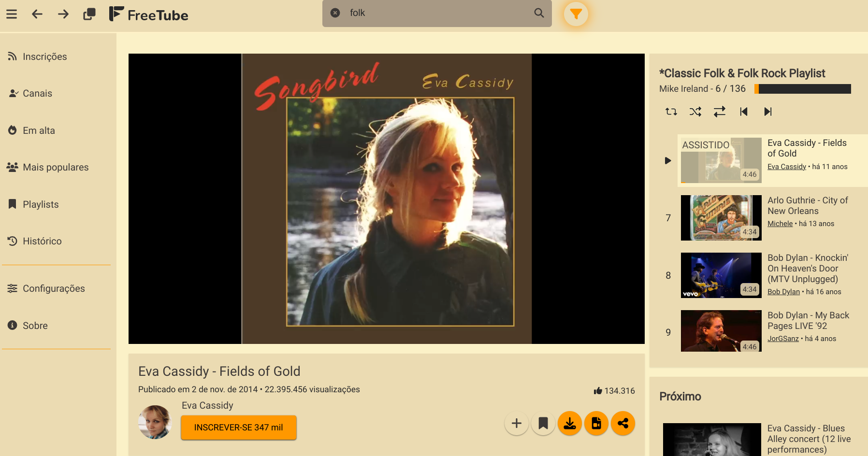Click INSCREVER-SE 347 mil button
Image resolution: width=868 pixels, height=456 pixels.
coord(239,427)
